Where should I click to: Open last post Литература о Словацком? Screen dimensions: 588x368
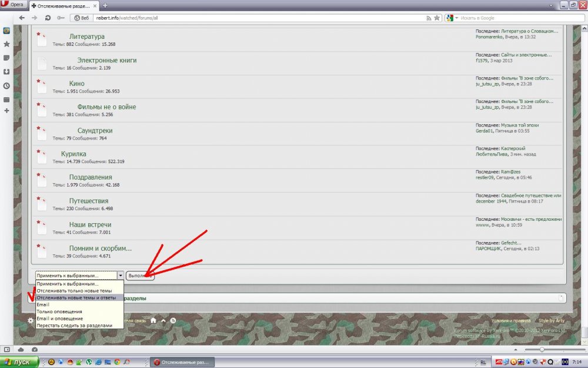[x=530, y=31]
